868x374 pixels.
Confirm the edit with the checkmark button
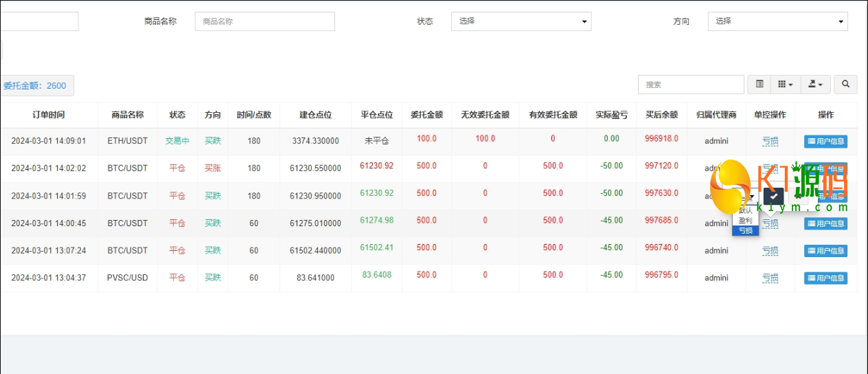click(773, 196)
